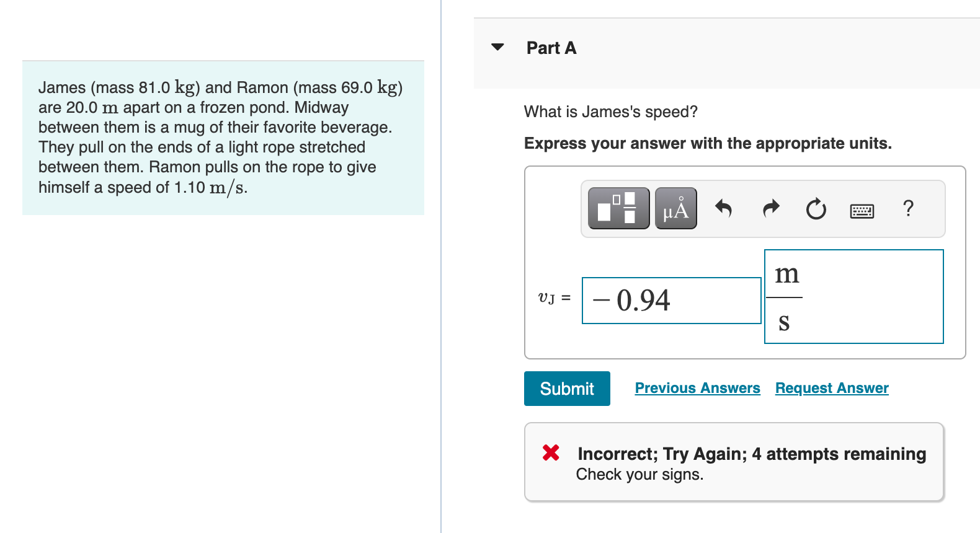The image size is (980, 533).
Task: Open Previous Answers
Action: click(697, 388)
